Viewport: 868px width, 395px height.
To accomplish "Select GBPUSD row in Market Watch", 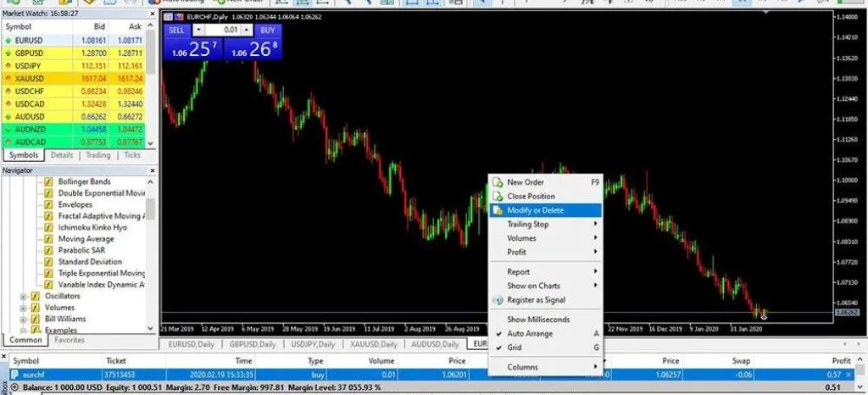I will [x=74, y=53].
